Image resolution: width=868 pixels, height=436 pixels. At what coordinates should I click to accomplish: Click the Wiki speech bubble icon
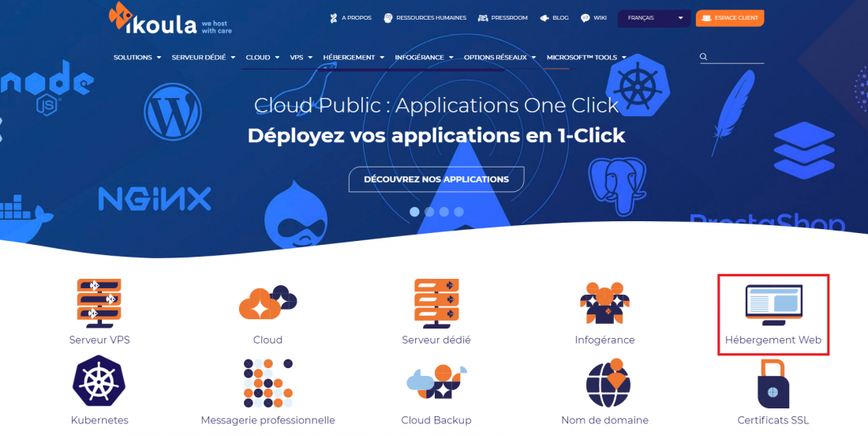pos(586,17)
